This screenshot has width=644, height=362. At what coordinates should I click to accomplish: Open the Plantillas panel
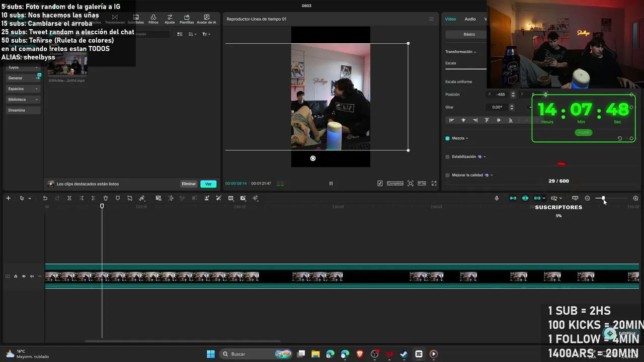tap(187, 19)
